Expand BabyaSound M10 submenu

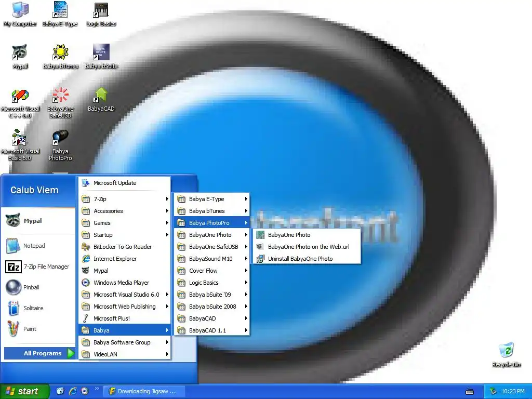(212, 259)
